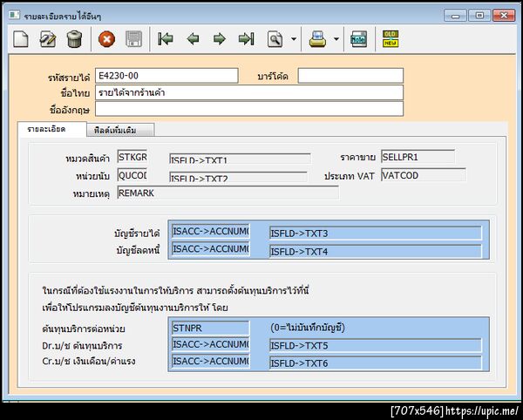Screen dimensions: 523x420
Task: Click the SELLPR1 field for ราคาขาย
Action: click(x=418, y=157)
